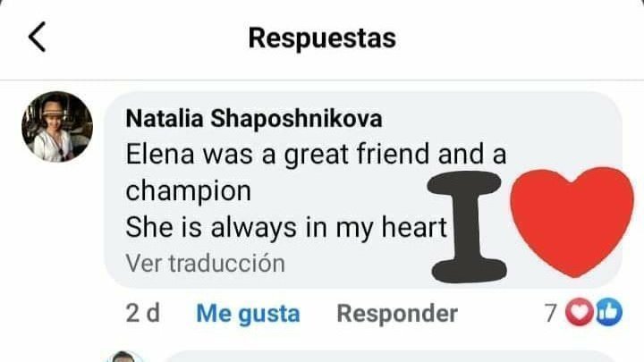Viewport: 644px width, 362px height.
Task: Click the Ver traducción link
Action: click(x=205, y=263)
